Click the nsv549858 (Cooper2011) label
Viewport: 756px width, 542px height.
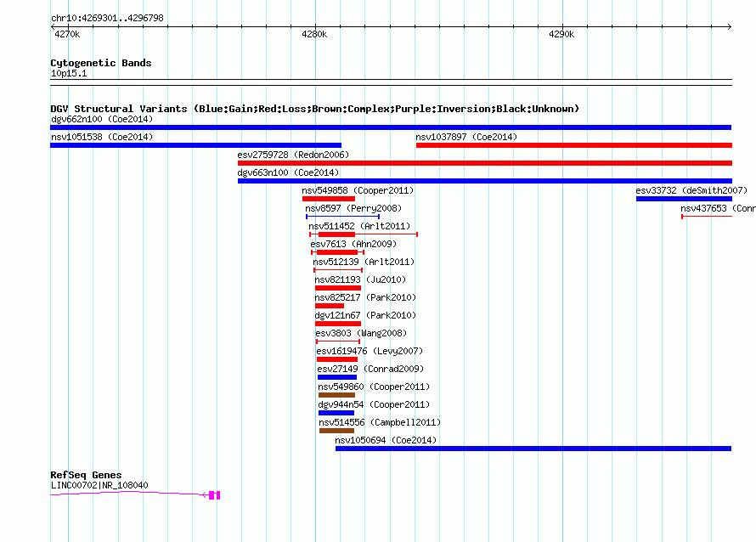358,190
